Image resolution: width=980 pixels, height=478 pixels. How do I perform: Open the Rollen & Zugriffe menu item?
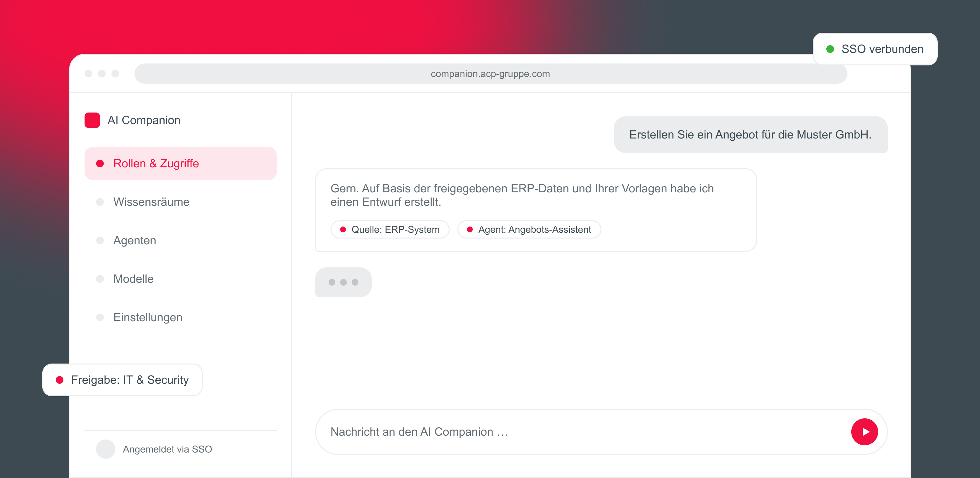point(180,164)
